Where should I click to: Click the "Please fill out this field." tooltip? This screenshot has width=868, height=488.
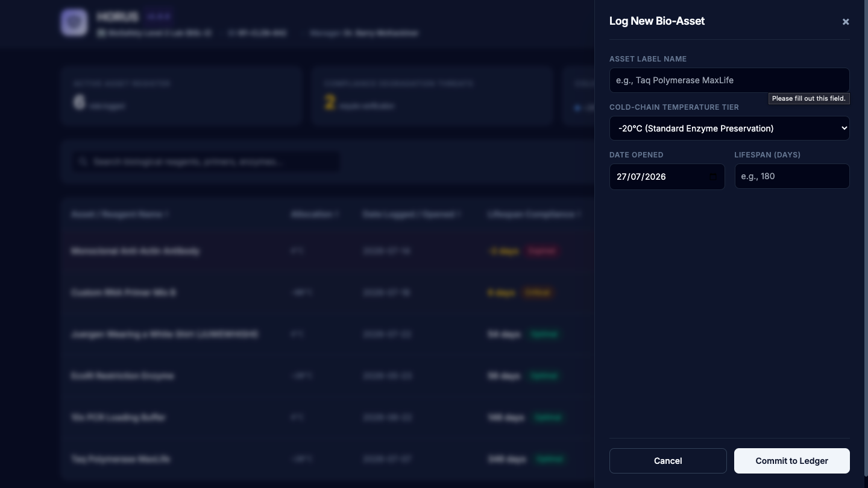(809, 98)
